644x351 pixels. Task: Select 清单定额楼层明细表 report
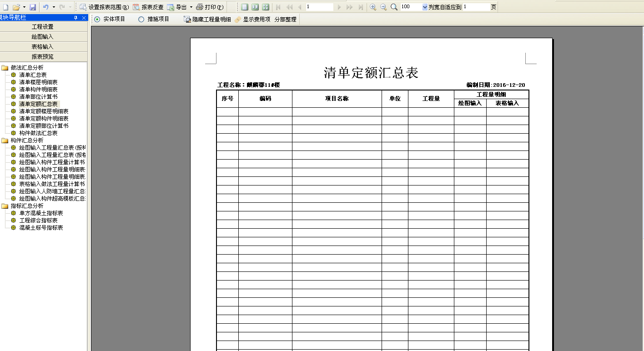coord(44,111)
